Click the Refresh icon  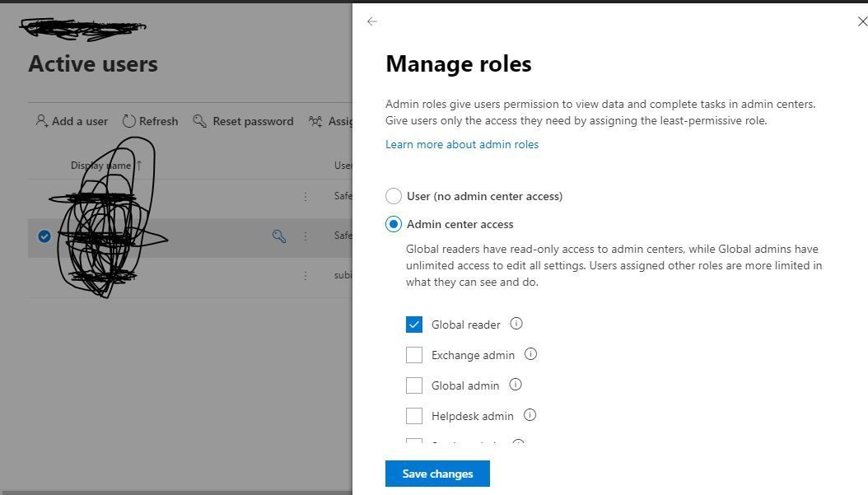128,121
